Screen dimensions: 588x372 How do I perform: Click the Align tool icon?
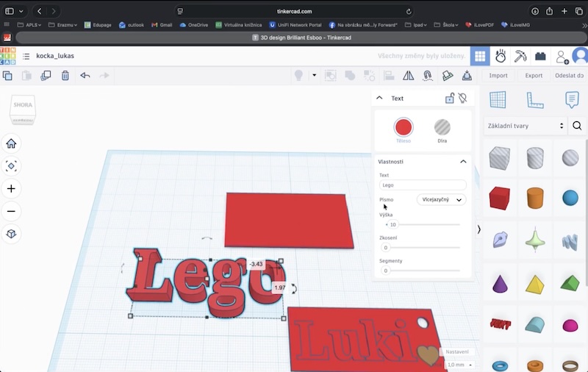(x=389, y=76)
